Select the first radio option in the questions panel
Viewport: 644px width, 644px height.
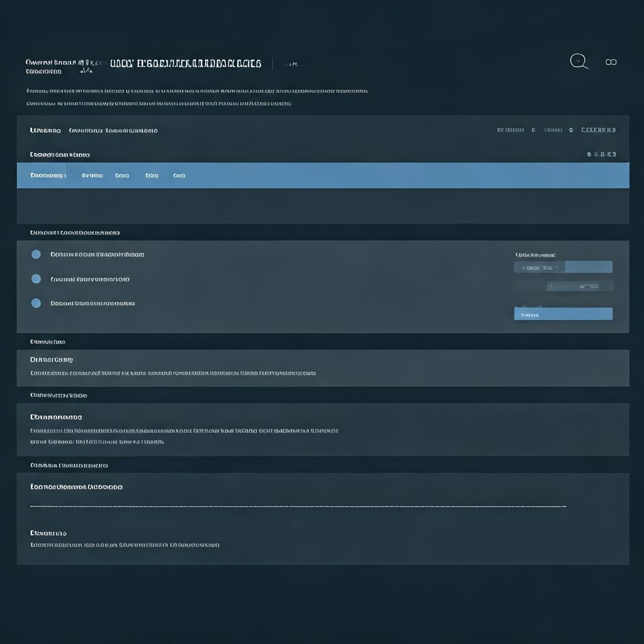point(36,254)
